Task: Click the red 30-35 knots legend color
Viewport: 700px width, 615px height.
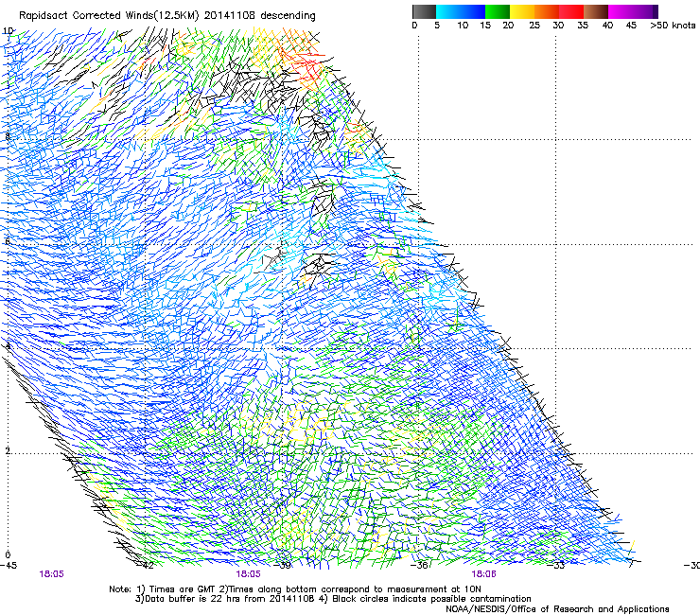Action: [571, 11]
